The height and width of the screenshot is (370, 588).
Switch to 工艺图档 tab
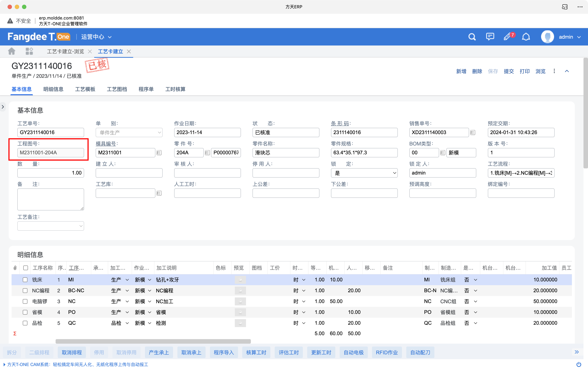tap(117, 89)
